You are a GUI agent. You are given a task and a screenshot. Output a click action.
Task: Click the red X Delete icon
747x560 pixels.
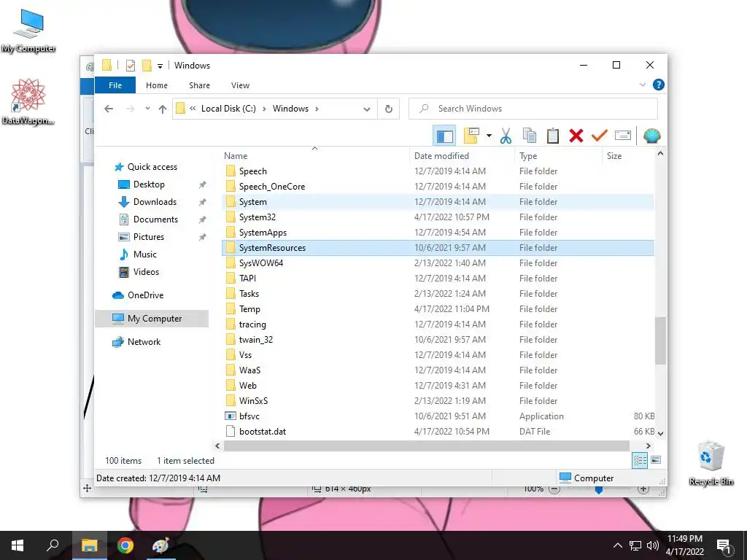pos(576,136)
